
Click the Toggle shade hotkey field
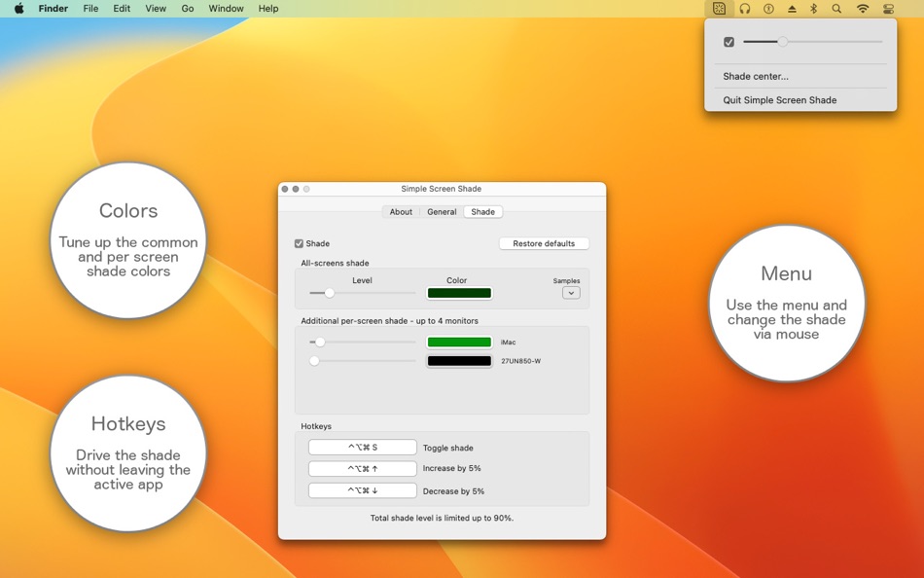pyautogui.click(x=363, y=447)
